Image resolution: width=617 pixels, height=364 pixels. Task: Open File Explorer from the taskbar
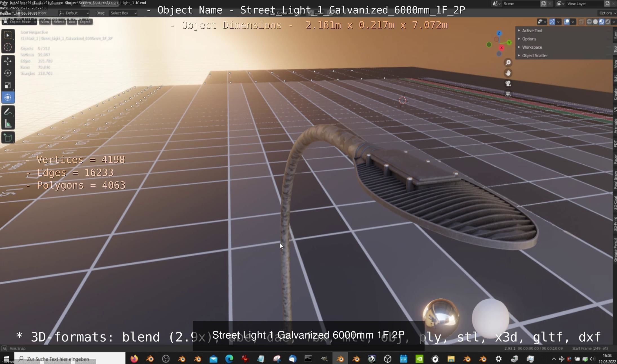(x=451, y=359)
